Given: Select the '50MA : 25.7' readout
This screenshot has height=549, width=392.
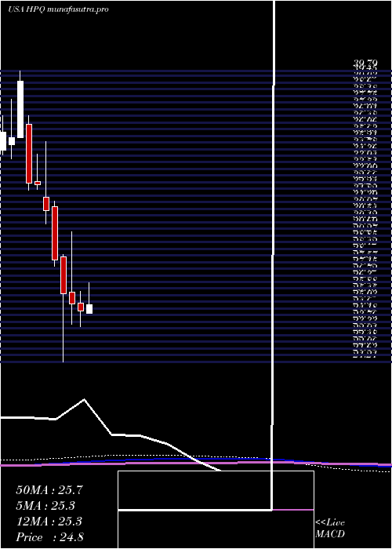Looking at the screenshot, I should 49,490.
